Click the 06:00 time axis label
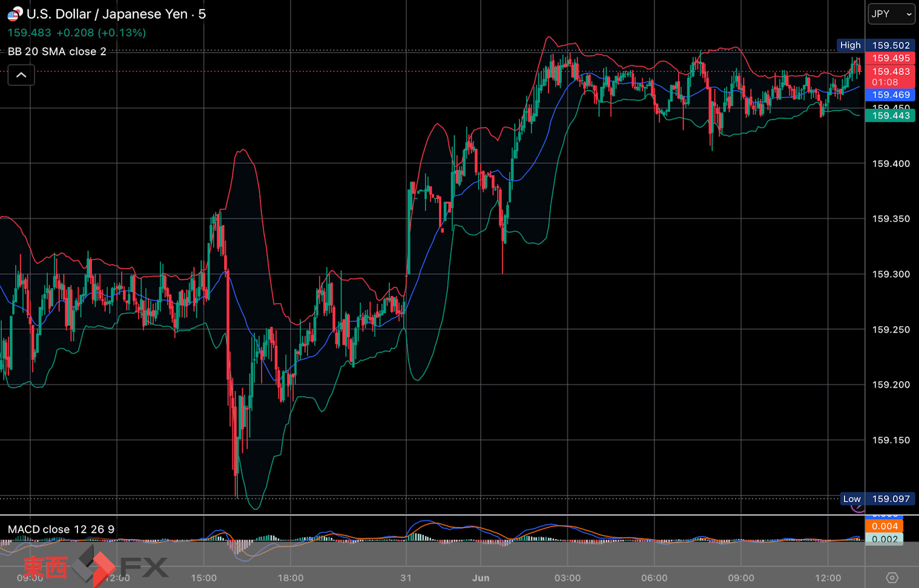This screenshot has height=588, width=919. coord(654,578)
